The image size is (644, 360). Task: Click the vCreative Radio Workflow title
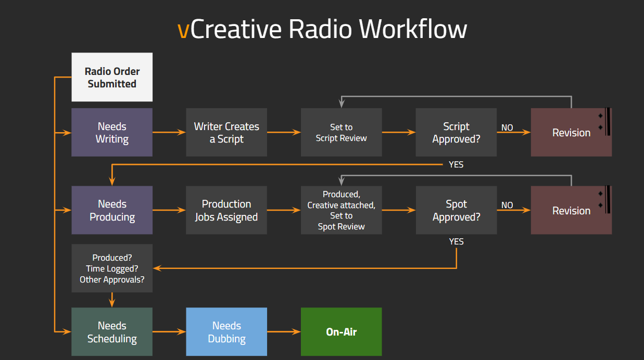322,28
